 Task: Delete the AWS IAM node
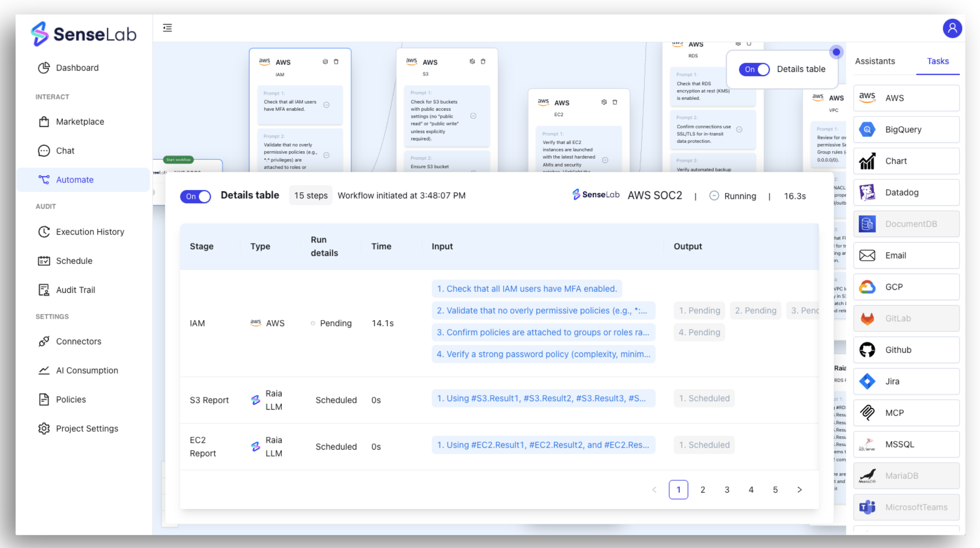[336, 61]
